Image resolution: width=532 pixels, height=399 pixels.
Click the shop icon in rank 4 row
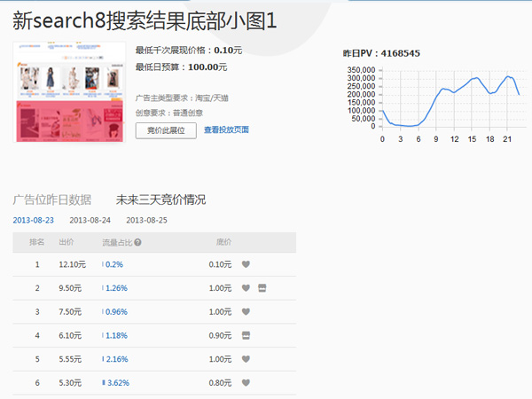(x=246, y=335)
